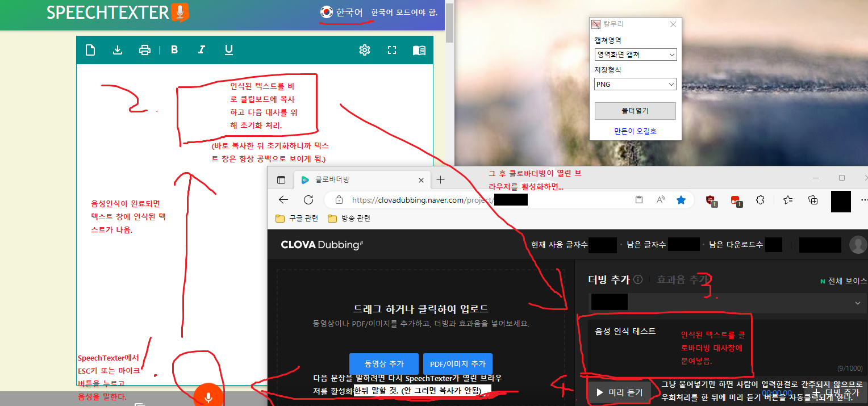The height and width of the screenshot is (406, 868).
Task: Open the Extensions puzzle icon
Action: tap(761, 200)
